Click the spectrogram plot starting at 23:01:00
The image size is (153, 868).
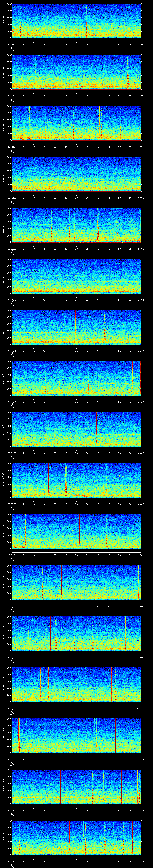(76, 786)
